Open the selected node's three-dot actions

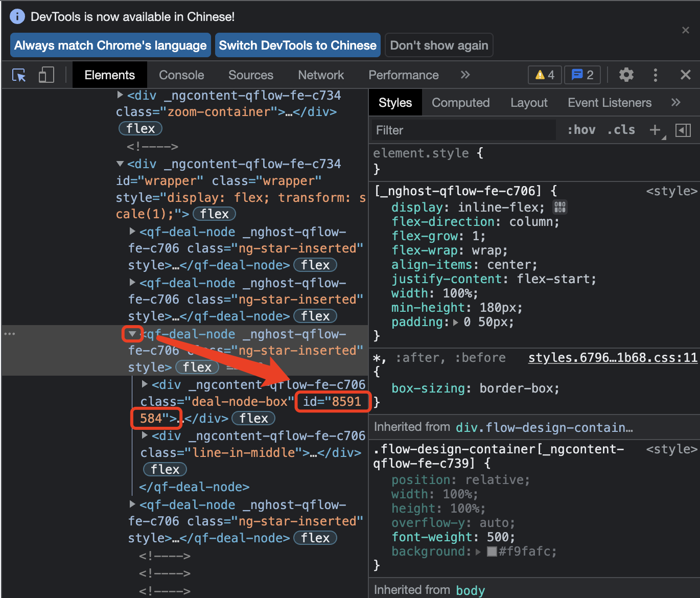10,334
